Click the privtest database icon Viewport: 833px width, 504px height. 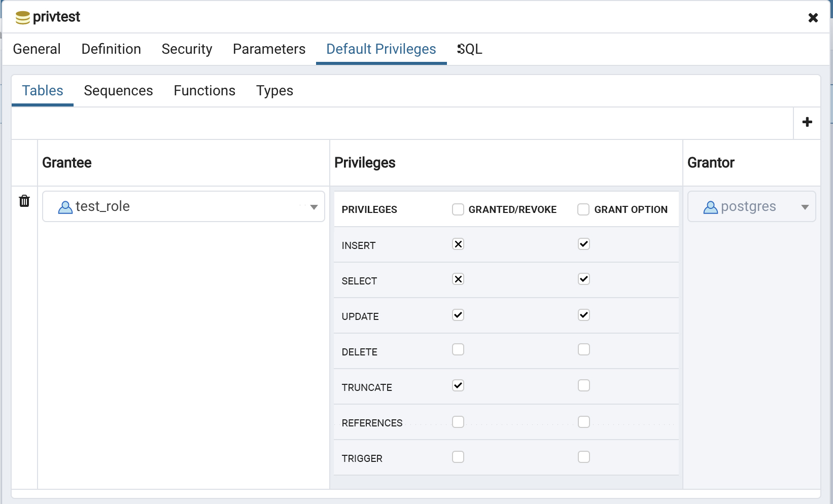(x=22, y=18)
